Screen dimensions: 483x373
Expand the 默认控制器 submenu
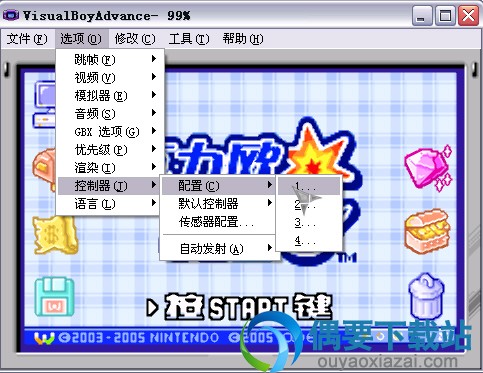point(219,204)
